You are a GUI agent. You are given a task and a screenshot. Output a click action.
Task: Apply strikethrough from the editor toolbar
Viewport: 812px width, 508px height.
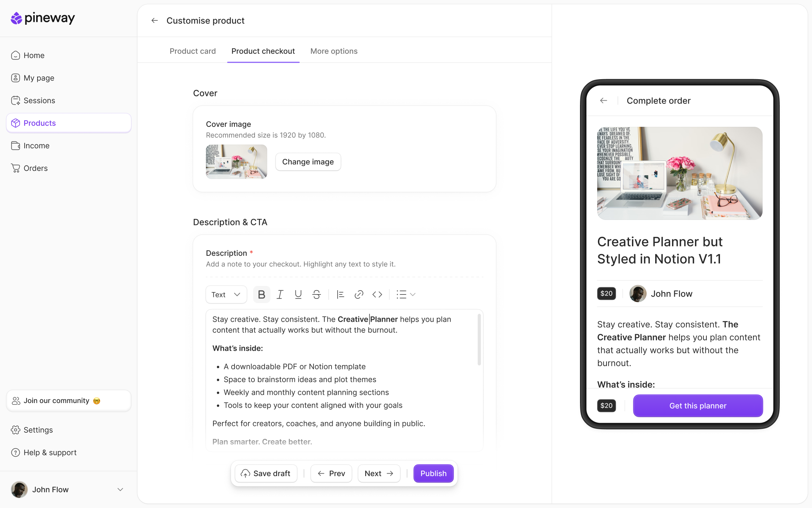[316, 294]
